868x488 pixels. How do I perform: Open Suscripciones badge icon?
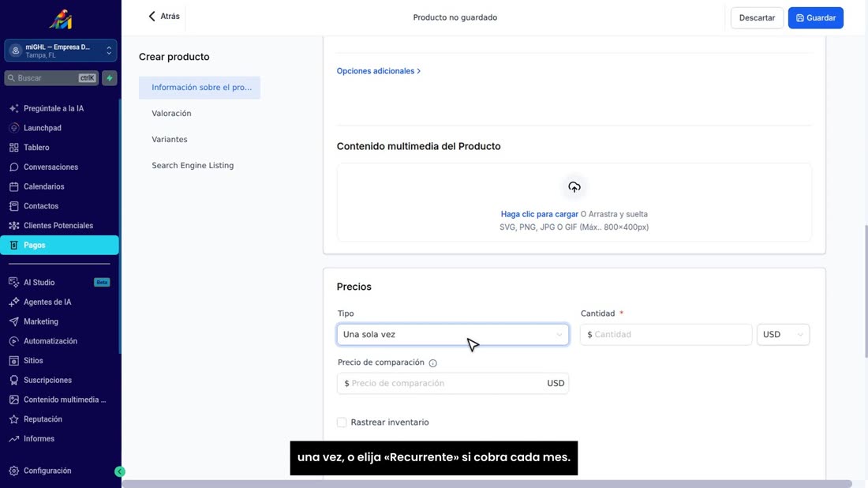(14, 380)
